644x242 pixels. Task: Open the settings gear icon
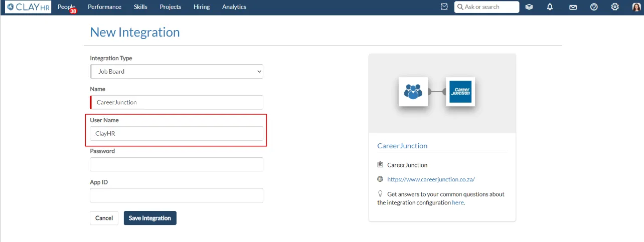coord(615,7)
